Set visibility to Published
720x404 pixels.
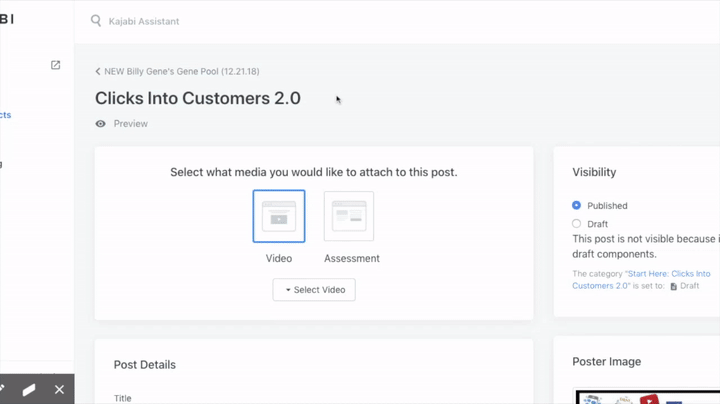click(576, 206)
